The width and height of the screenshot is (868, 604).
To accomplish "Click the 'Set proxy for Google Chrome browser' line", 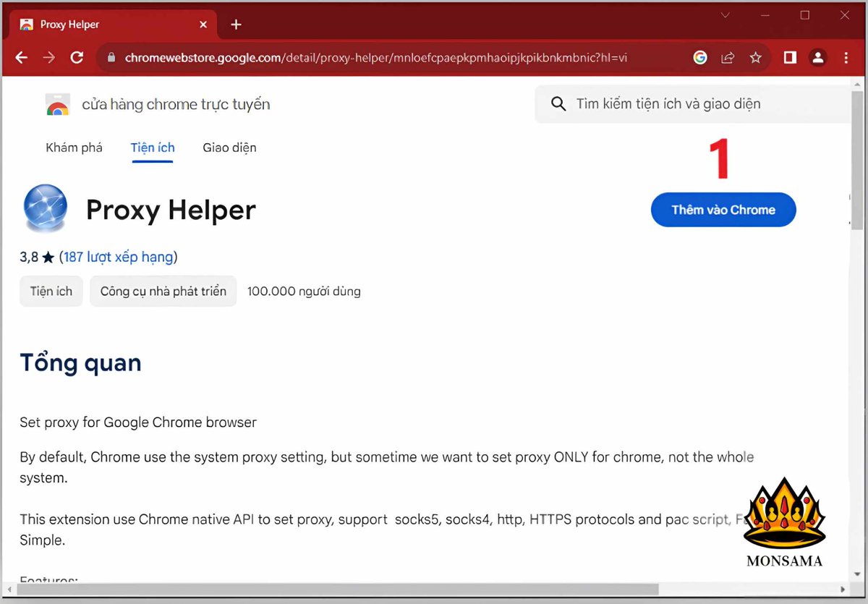I will tap(138, 422).
